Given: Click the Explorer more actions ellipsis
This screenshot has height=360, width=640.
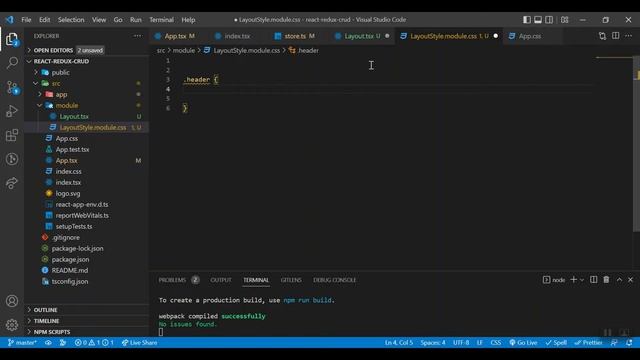Looking at the screenshot, I should point(138,36).
